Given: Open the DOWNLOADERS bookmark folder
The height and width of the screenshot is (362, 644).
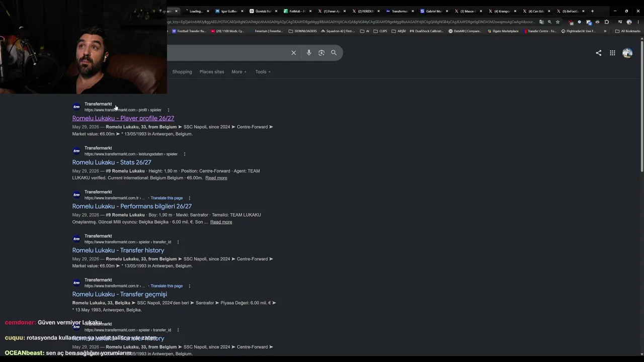Looking at the screenshot, I should pos(303,31).
